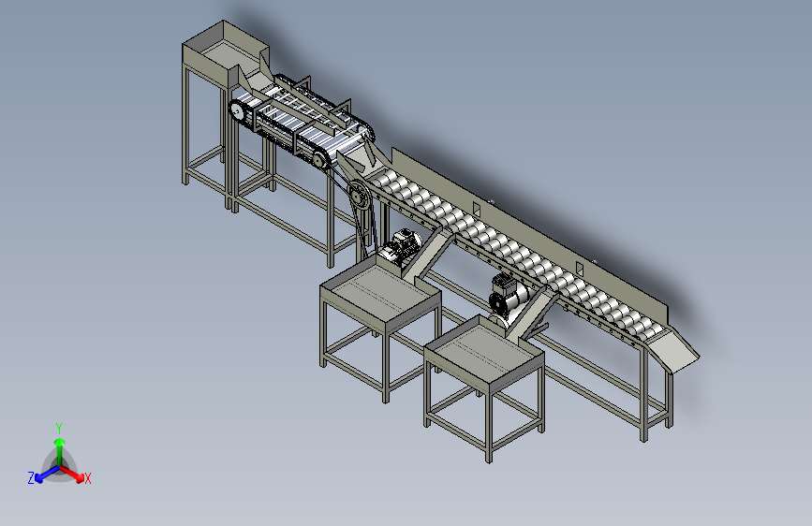
Task: Select the large belt pulley wheel
Action: (358, 195)
